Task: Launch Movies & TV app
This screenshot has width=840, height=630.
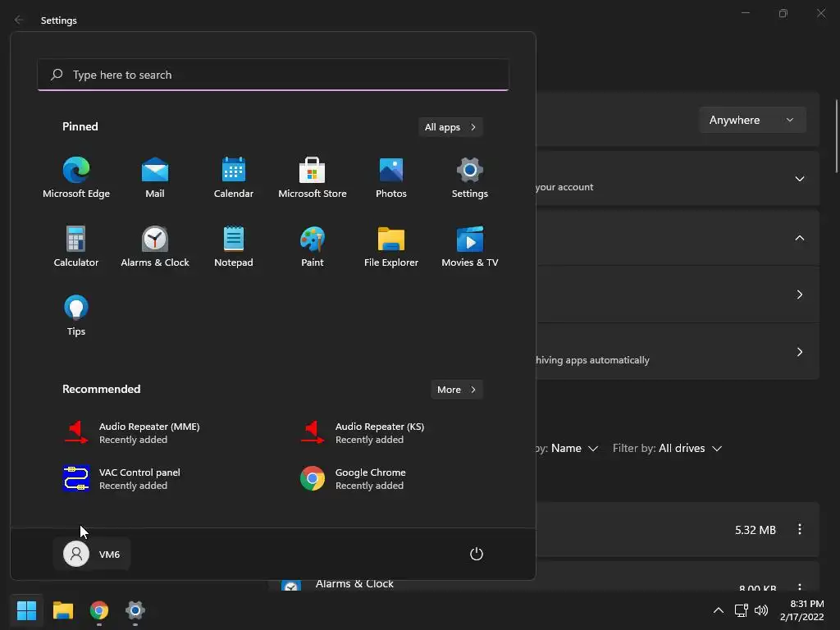Action: tap(470, 246)
